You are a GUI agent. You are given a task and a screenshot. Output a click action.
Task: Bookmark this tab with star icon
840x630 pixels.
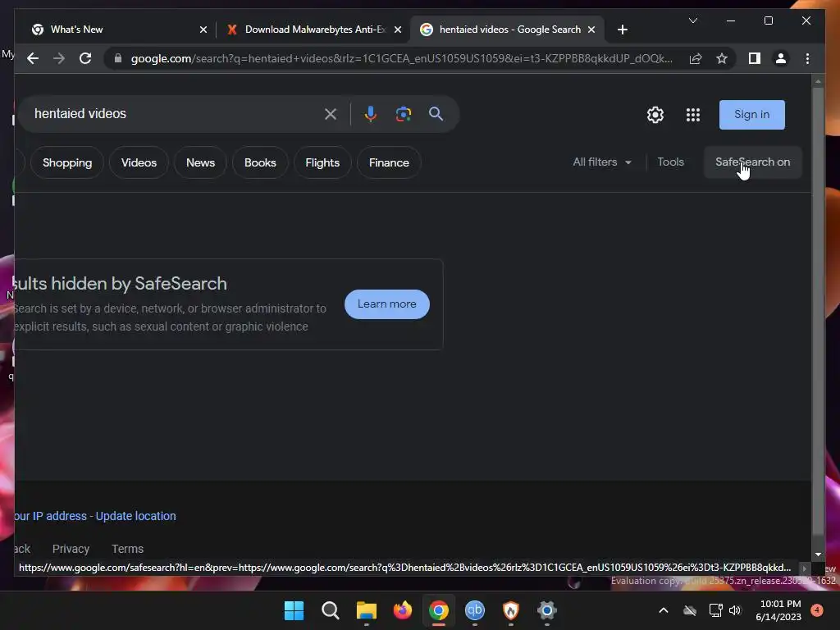tap(722, 58)
